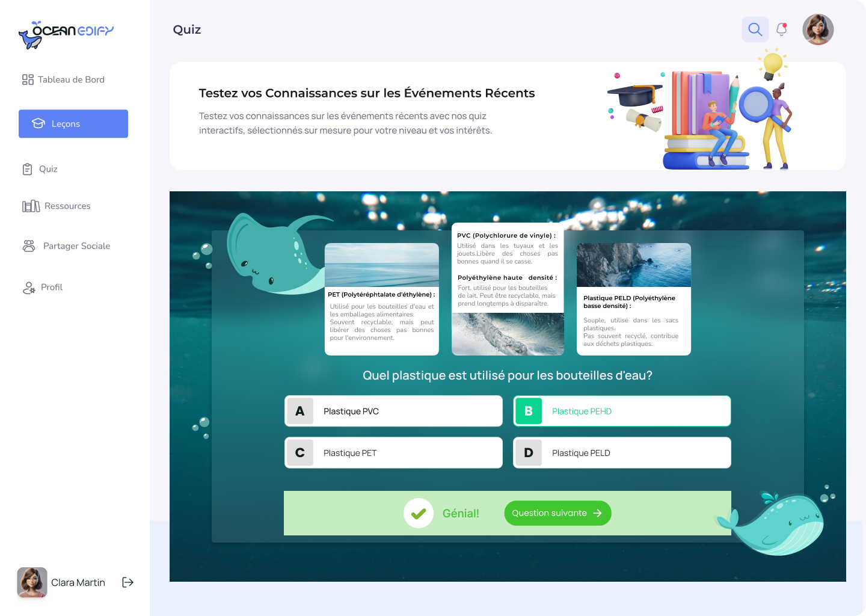Click the Génial! feedback text

click(461, 513)
